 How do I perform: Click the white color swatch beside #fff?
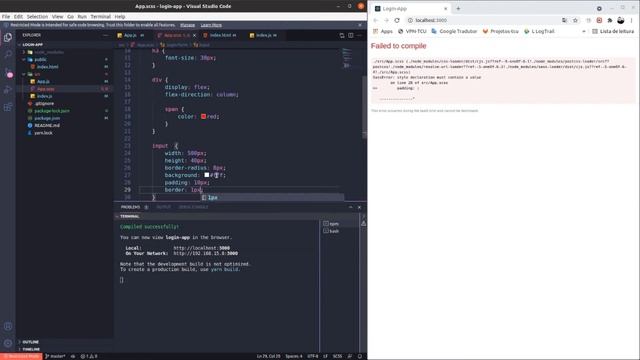pyautogui.click(x=207, y=175)
